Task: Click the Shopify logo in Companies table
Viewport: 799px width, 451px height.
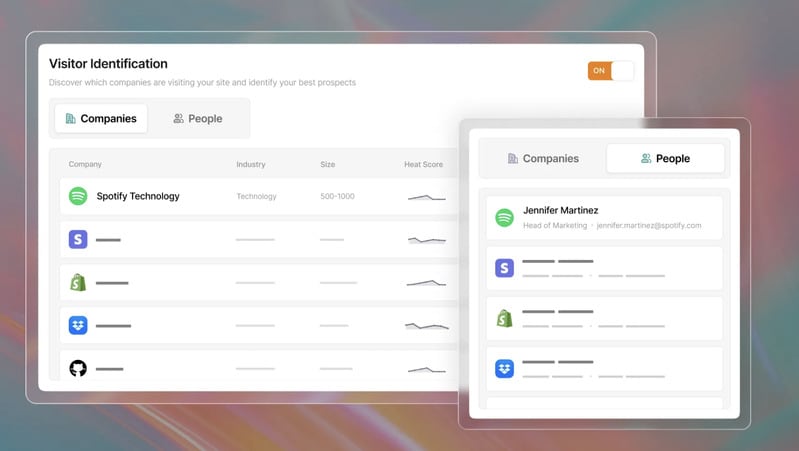Action: (x=78, y=283)
